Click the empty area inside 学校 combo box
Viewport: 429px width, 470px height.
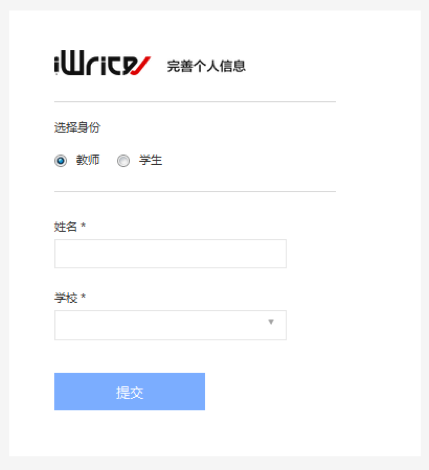click(x=160, y=325)
